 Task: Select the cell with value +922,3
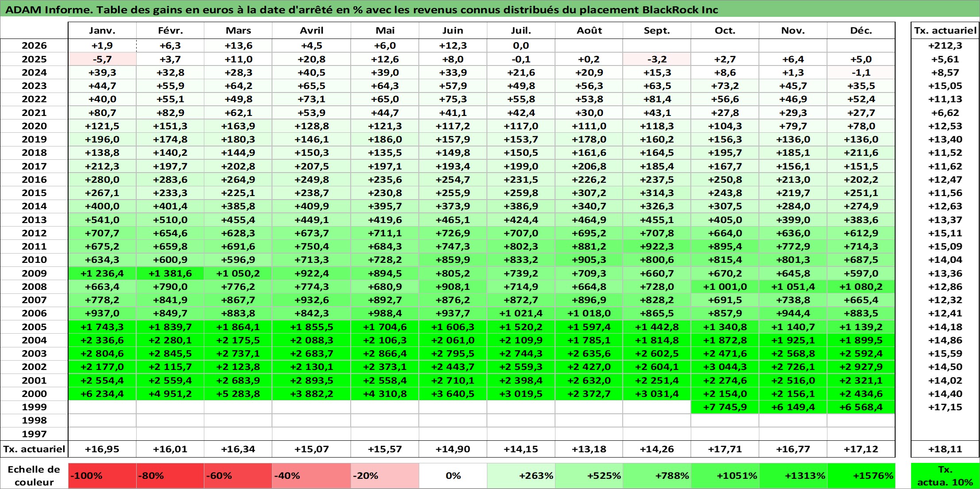[x=657, y=246]
